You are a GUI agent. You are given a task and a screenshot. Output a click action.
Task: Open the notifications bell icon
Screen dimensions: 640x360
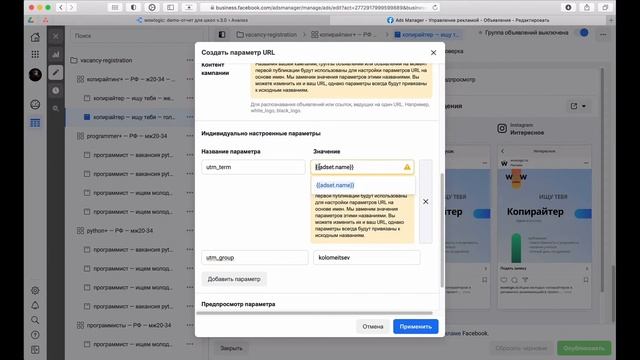35,305
